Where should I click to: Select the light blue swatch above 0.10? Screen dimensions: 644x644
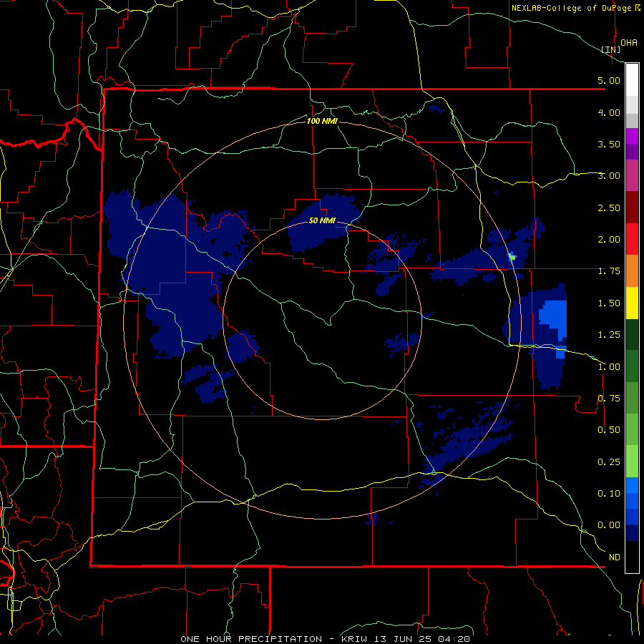pos(632,485)
